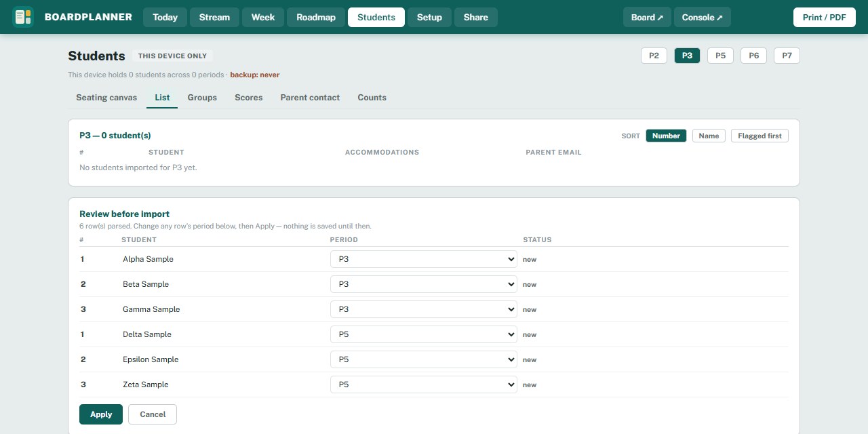Switch to the Groups tab
This screenshot has width=868, height=434.
point(202,98)
